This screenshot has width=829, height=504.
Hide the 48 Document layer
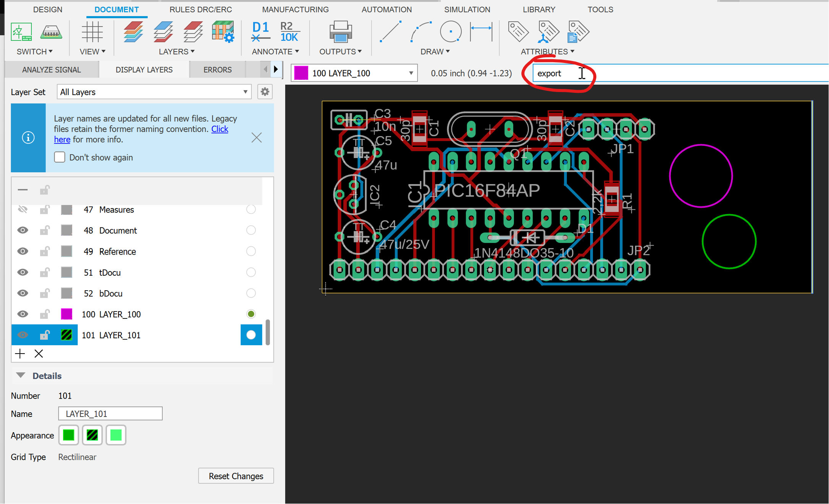click(23, 230)
